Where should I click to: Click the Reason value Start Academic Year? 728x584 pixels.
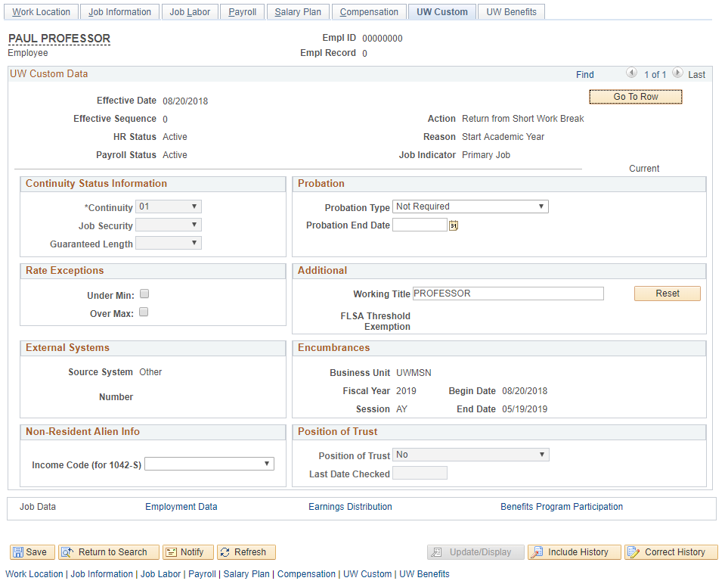[503, 137]
